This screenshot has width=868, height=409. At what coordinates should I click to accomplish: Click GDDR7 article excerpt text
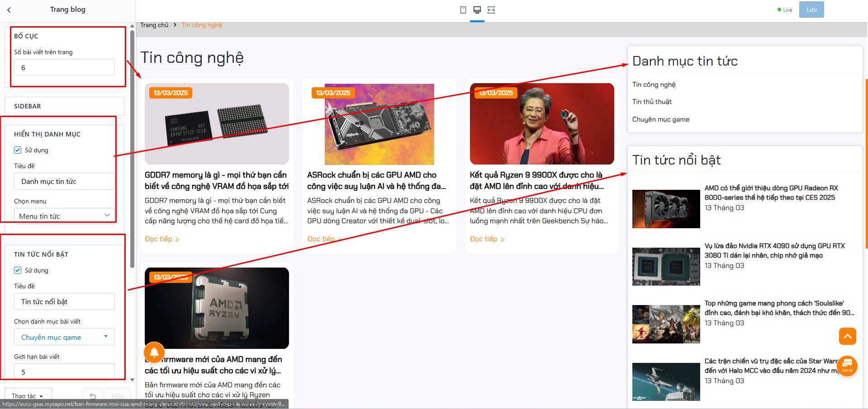(x=216, y=211)
